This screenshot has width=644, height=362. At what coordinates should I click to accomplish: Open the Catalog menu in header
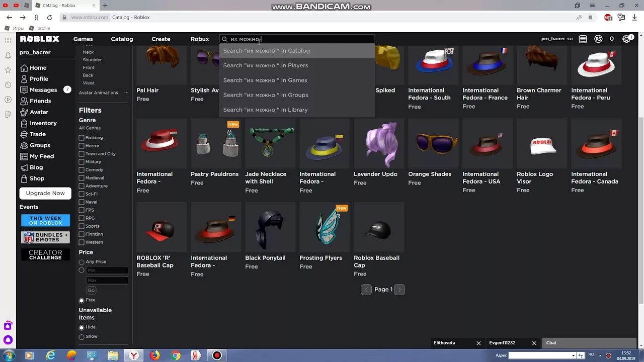tap(122, 39)
